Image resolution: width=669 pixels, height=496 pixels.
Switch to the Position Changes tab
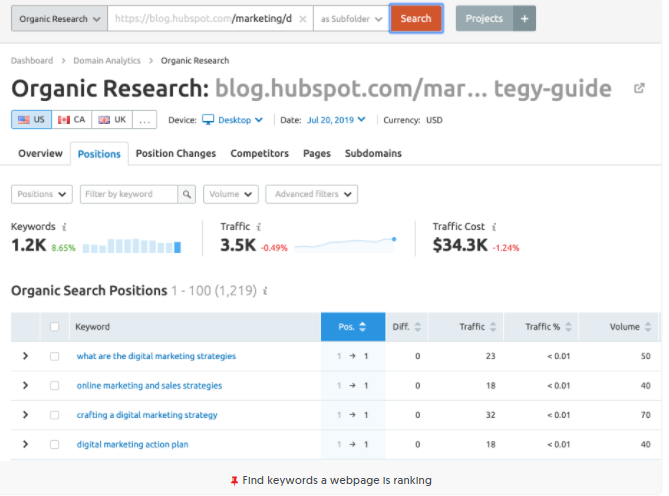click(176, 154)
